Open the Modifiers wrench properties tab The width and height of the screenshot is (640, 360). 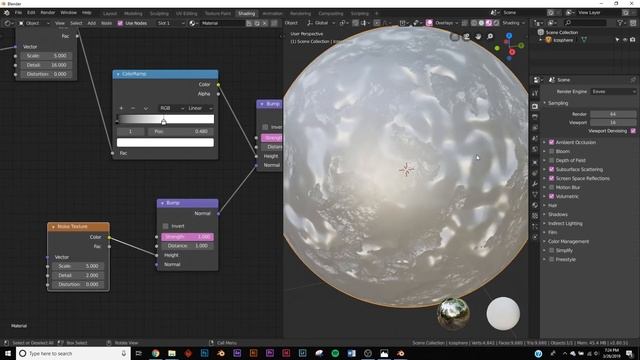535,184
